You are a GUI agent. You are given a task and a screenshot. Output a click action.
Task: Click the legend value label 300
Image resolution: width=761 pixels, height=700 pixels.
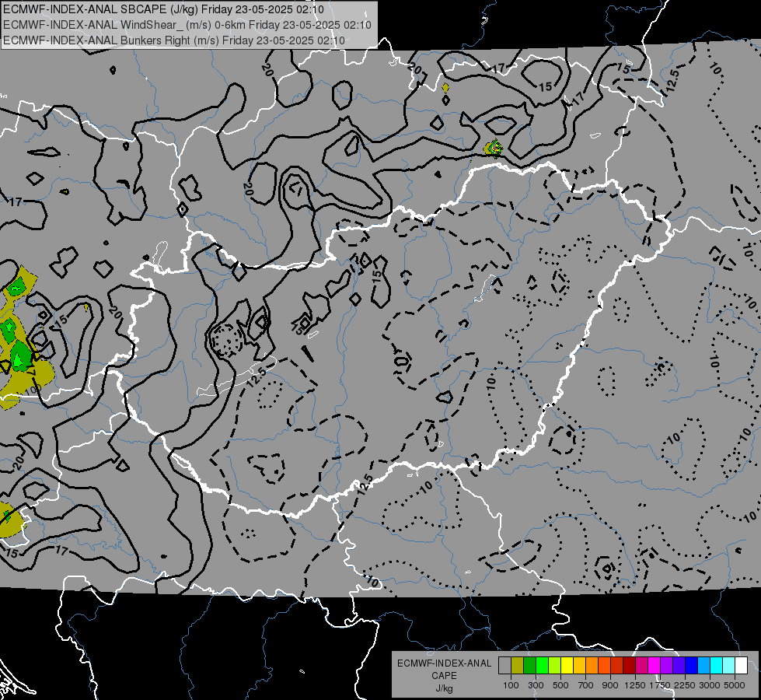pyautogui.click(x=536, y=685)
